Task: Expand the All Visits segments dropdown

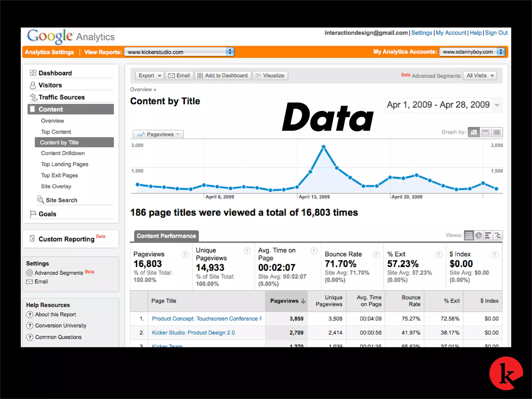Action: click(x=480, y=76)
